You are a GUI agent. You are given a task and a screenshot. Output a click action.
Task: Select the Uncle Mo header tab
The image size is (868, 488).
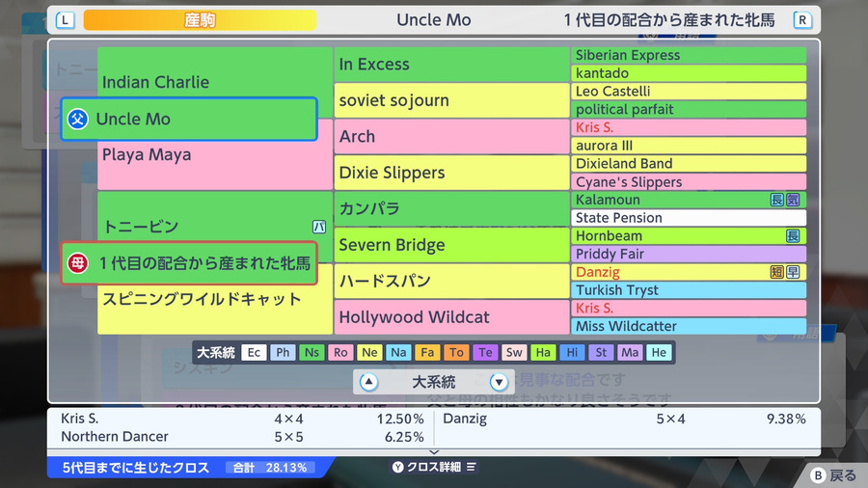point(433,20)
